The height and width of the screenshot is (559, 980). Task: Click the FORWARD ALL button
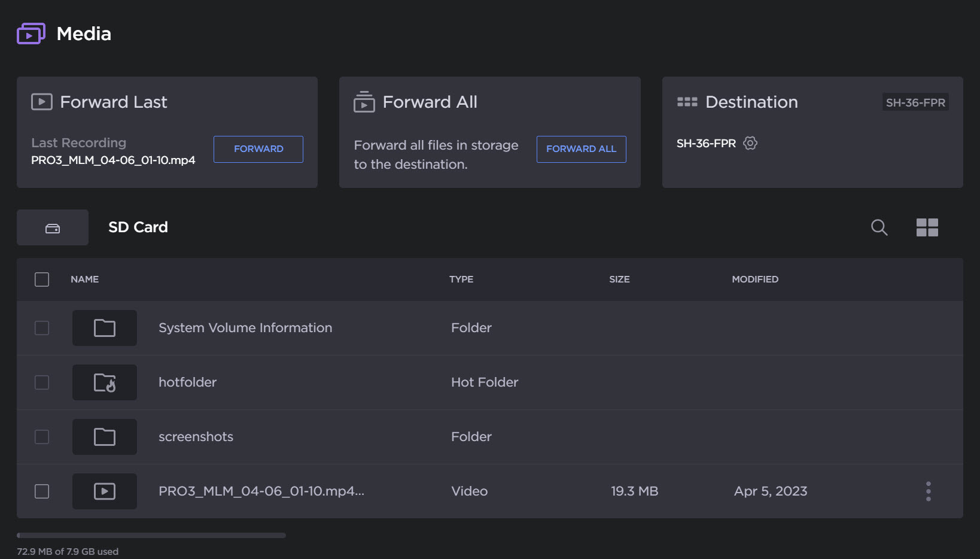pyautogui.click(x=581, y=149)
